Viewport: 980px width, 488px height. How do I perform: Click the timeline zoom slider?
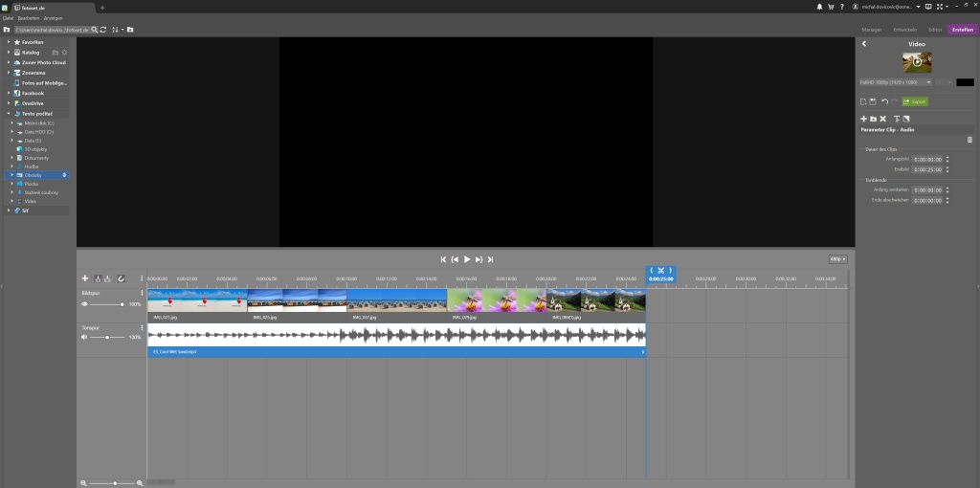point(112,483)
